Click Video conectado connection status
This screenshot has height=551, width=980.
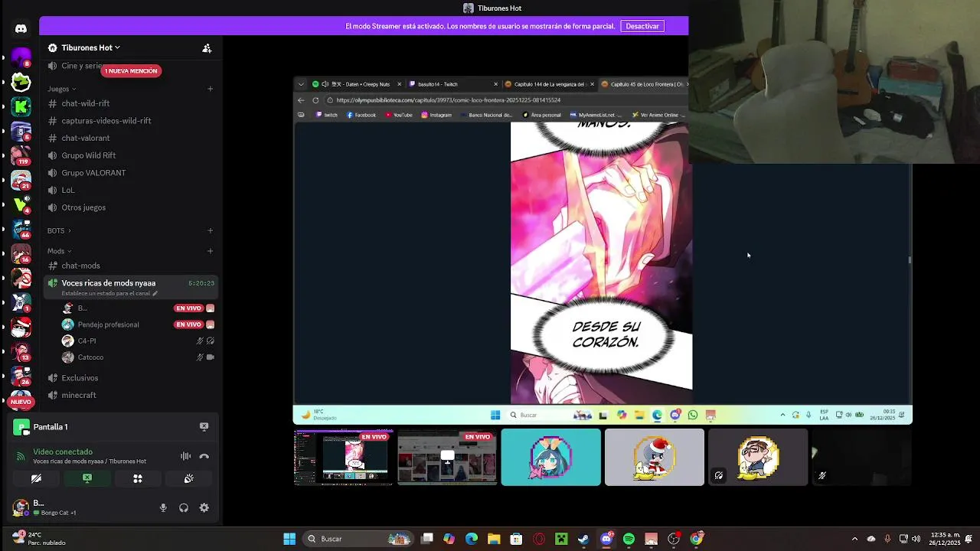click(63, 452)
